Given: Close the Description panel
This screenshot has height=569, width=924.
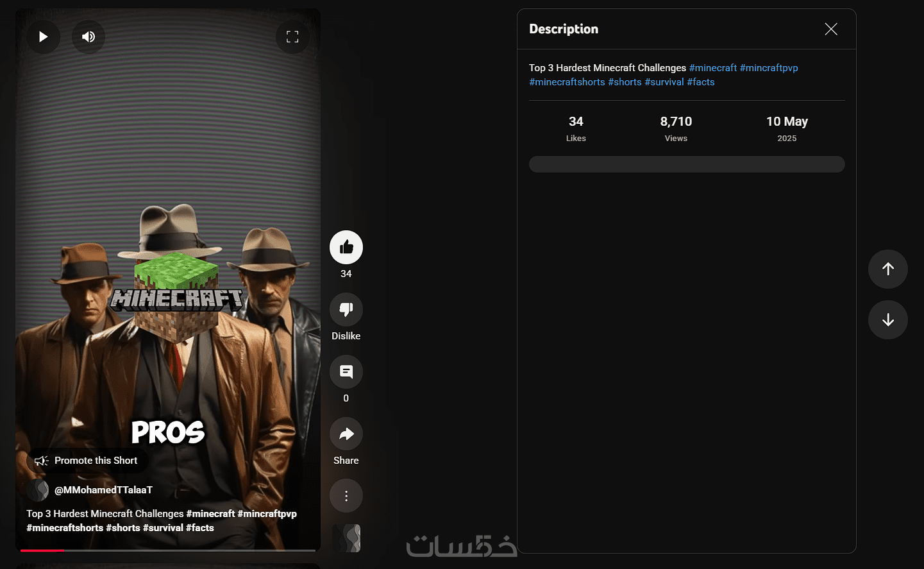Looking at the screenshot, I should tap(831, 29).
